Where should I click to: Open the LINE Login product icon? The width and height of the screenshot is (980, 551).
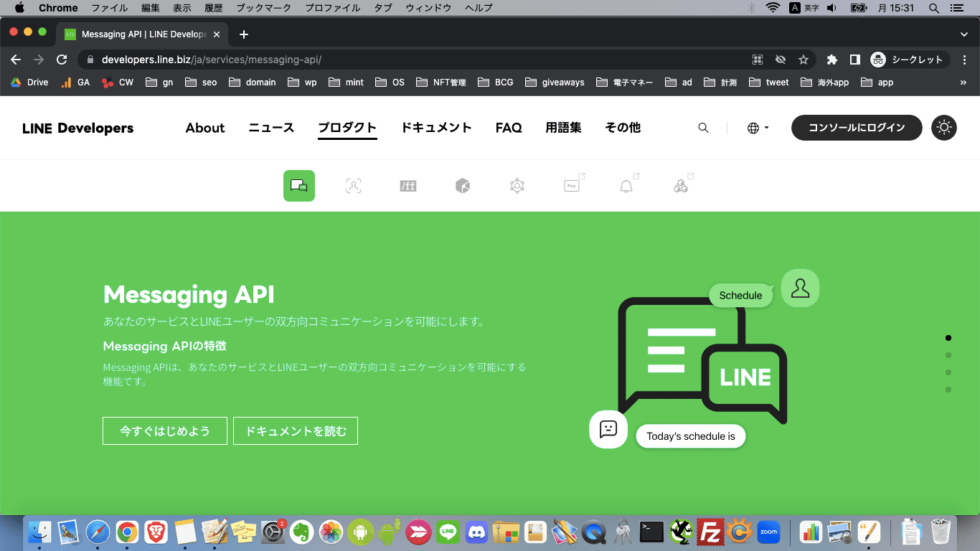click(x=354, y=186)
